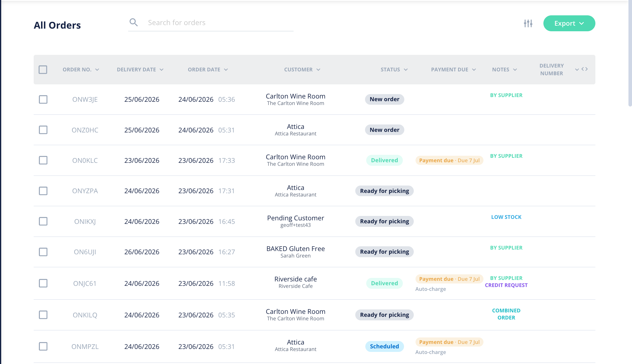Check the box for order ONYZPA
Screen dimensions: 632x364
coord(43,191)
